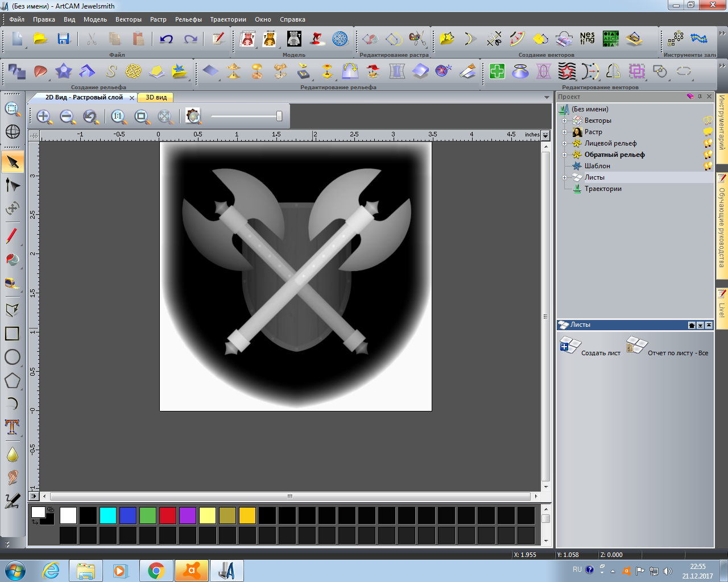Expand the Растр tree node
Screen dimensions: 728x582
click(564, 132)
